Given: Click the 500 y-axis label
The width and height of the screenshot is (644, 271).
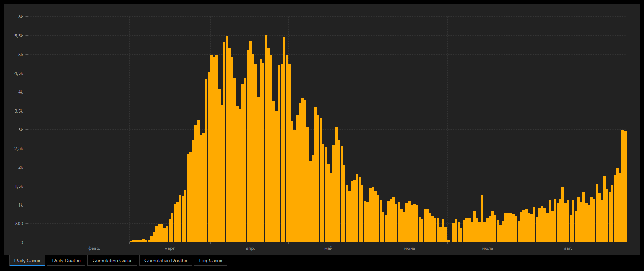Looking at the screenshot, I should [19, 224].
